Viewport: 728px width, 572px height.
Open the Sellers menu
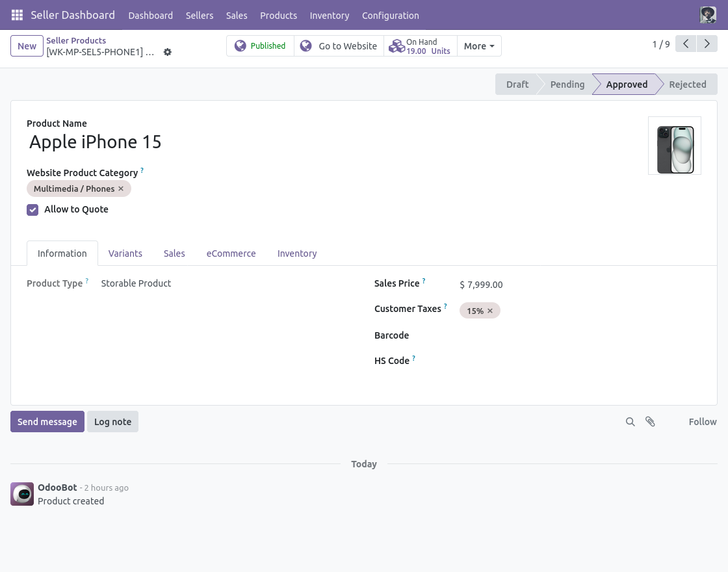tap(200, 16)
